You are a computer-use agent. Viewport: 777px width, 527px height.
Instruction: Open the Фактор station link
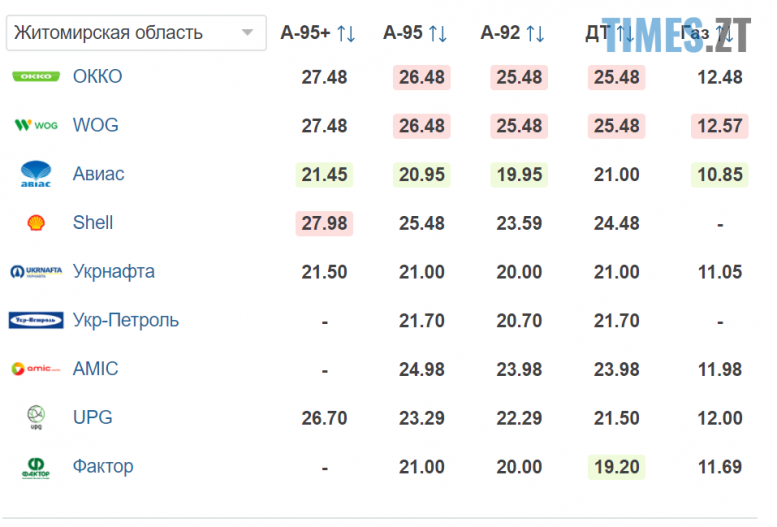103,466
